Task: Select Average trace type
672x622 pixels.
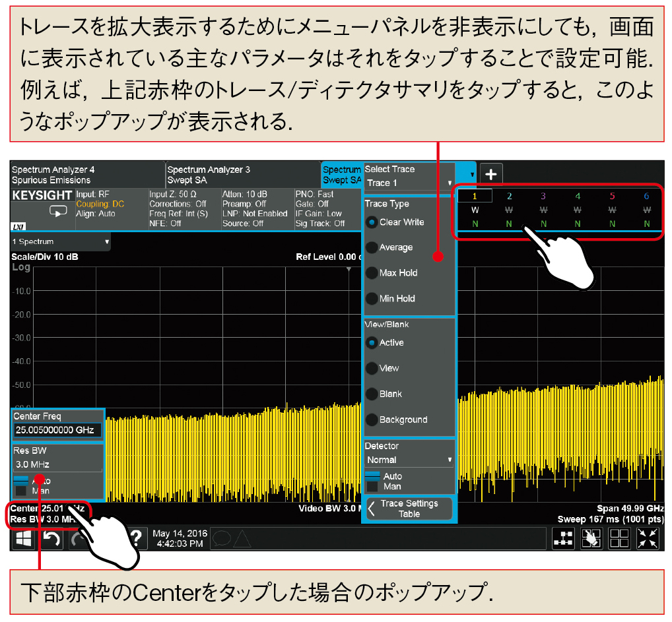Action: coord(389,247)
